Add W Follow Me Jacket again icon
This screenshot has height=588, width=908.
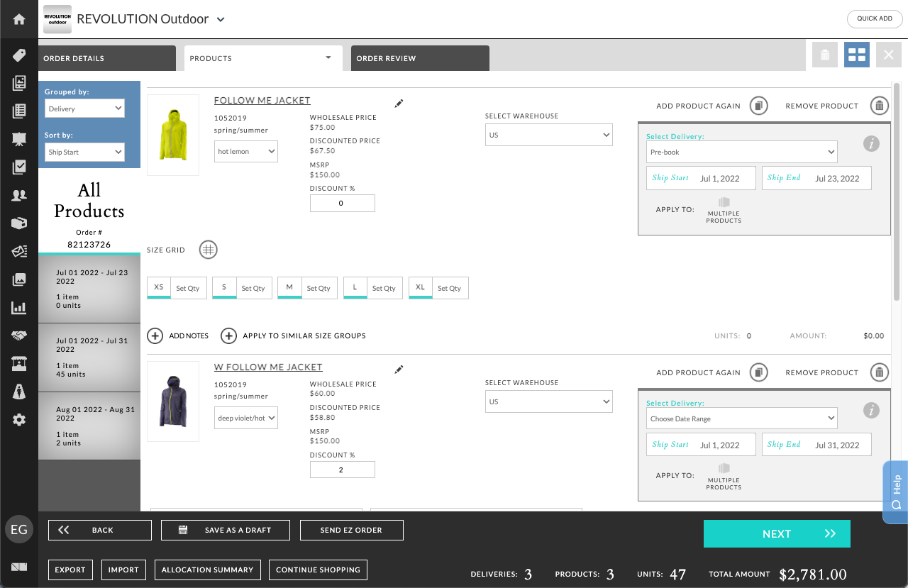[x=758, y=372]
